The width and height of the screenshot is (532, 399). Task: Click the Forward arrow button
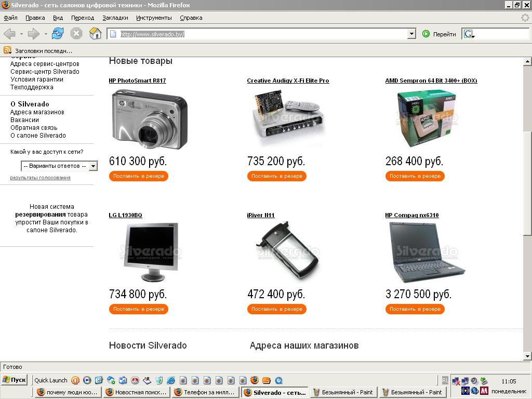click(33, 34)
